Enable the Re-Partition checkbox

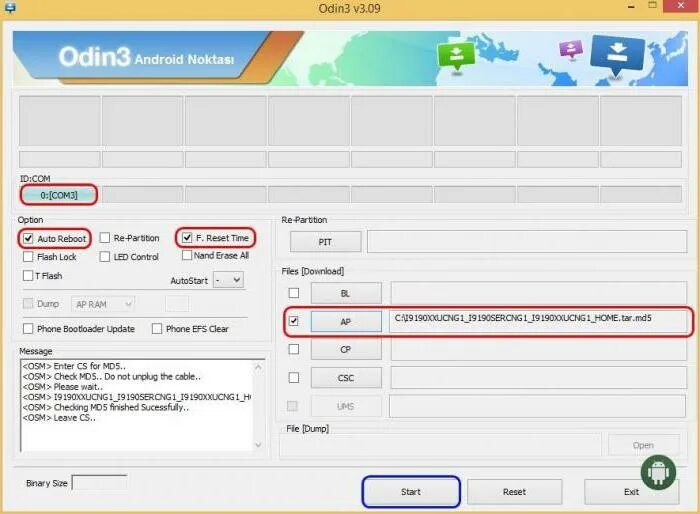pyautogui.click(x=104, y=238)
